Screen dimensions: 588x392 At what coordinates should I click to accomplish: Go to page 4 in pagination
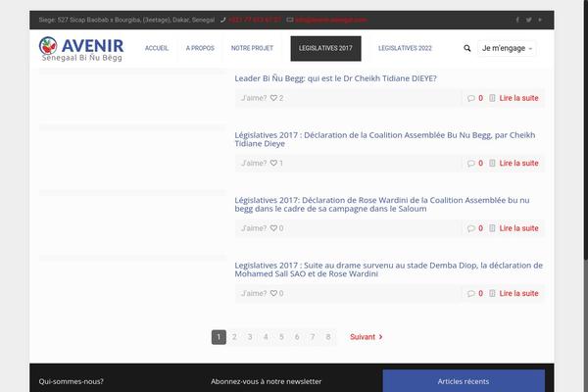pyautogui.click(x=266, y=337)
